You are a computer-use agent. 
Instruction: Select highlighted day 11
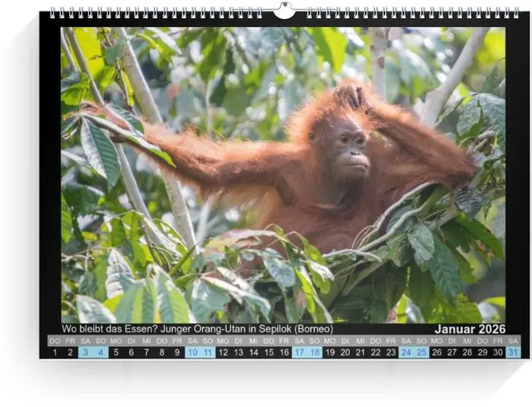click(207, 352)
